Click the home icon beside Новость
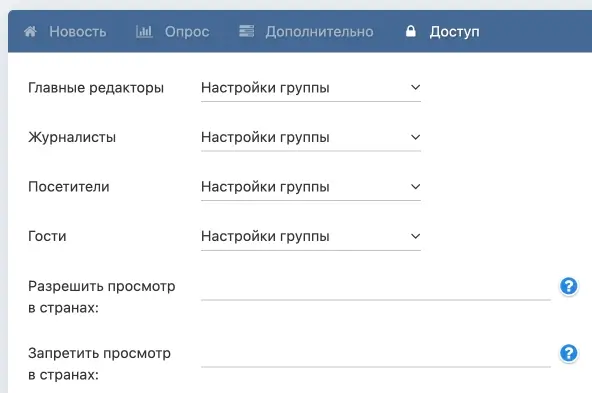This screenshot has height=393, width=592. [x=30, y=31]
